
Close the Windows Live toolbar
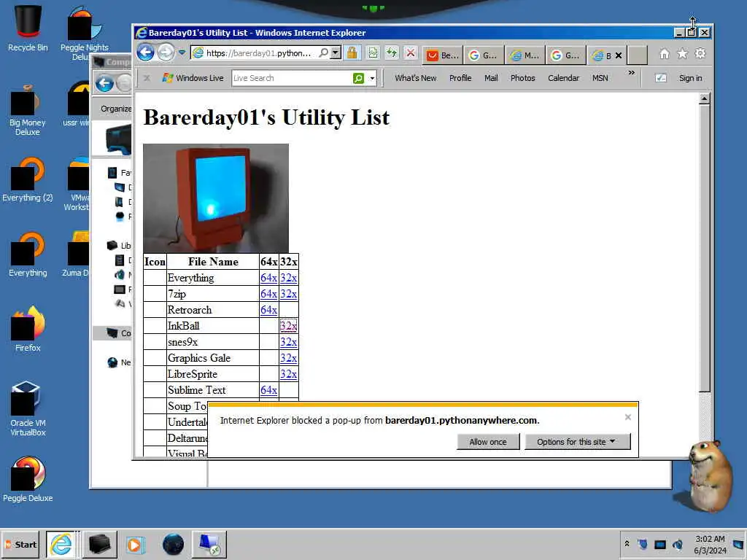pos(147,78)
